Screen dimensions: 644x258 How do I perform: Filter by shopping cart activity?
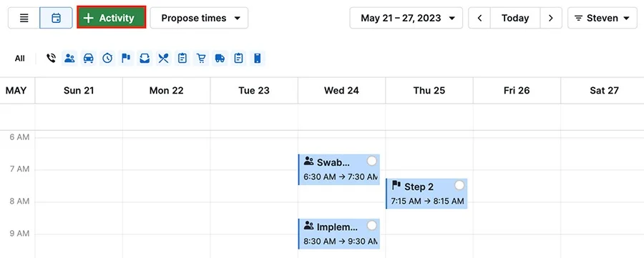coord(201,58)
